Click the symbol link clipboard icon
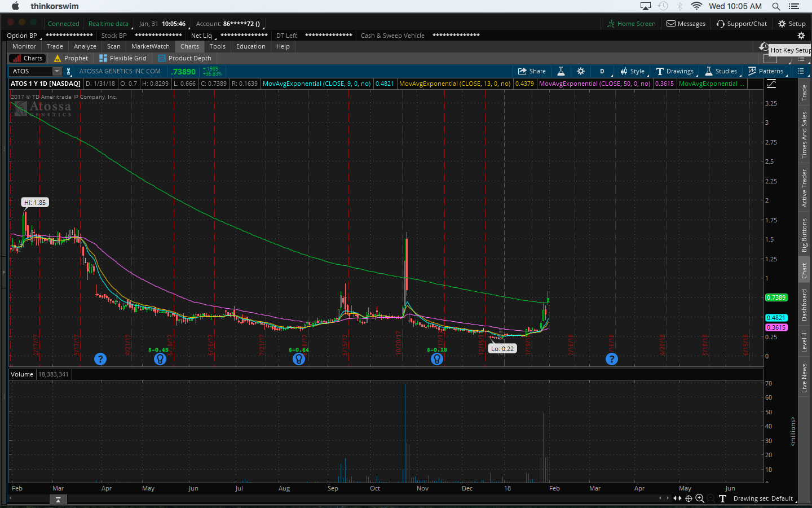The image size is (812, 508). 69,71
